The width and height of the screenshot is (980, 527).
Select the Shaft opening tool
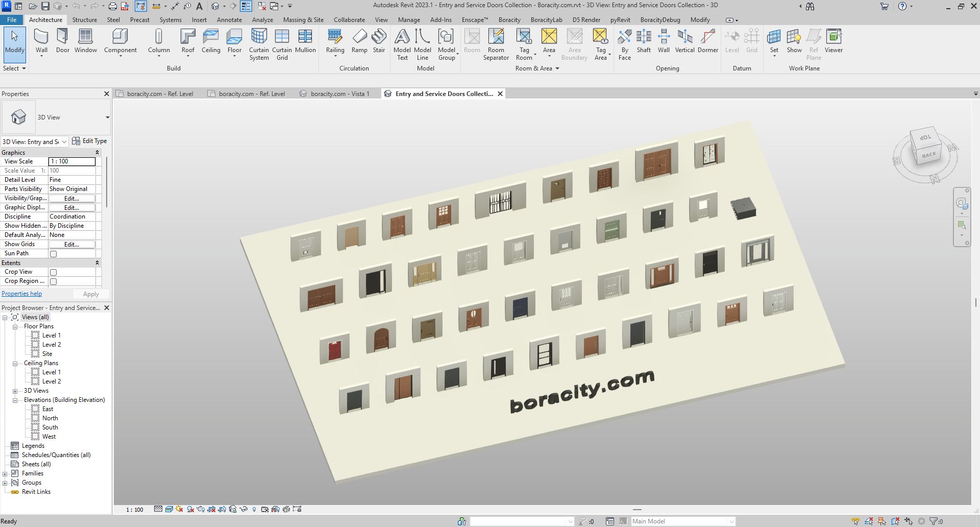click(644, 41)
